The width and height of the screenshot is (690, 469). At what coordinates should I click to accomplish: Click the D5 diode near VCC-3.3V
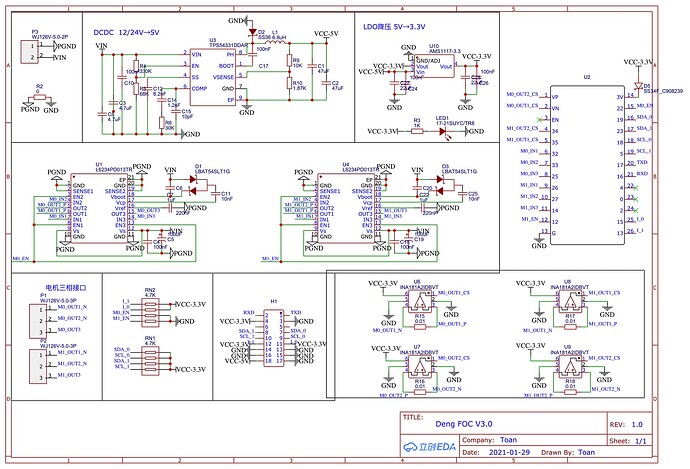tap(638, 85)
